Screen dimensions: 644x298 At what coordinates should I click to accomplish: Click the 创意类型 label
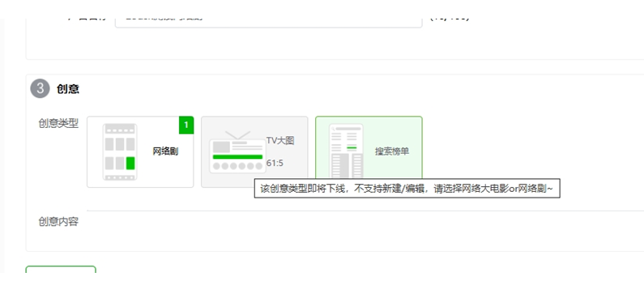tap(58, 123)
